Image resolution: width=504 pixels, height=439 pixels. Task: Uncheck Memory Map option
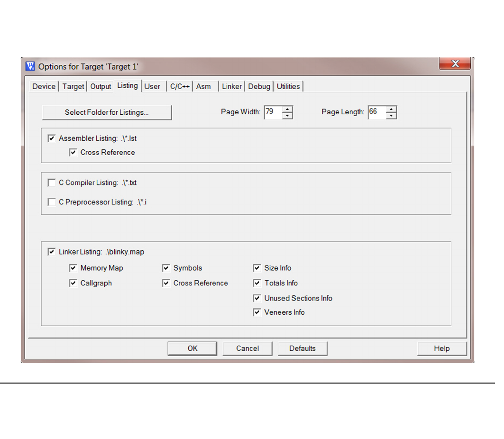click(73, 268)
